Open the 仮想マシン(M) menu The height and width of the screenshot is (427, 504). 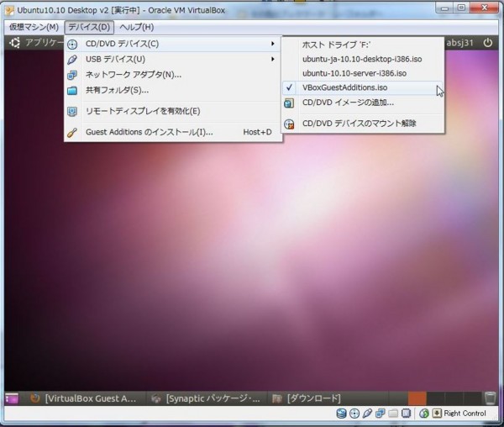pos(34,27)
